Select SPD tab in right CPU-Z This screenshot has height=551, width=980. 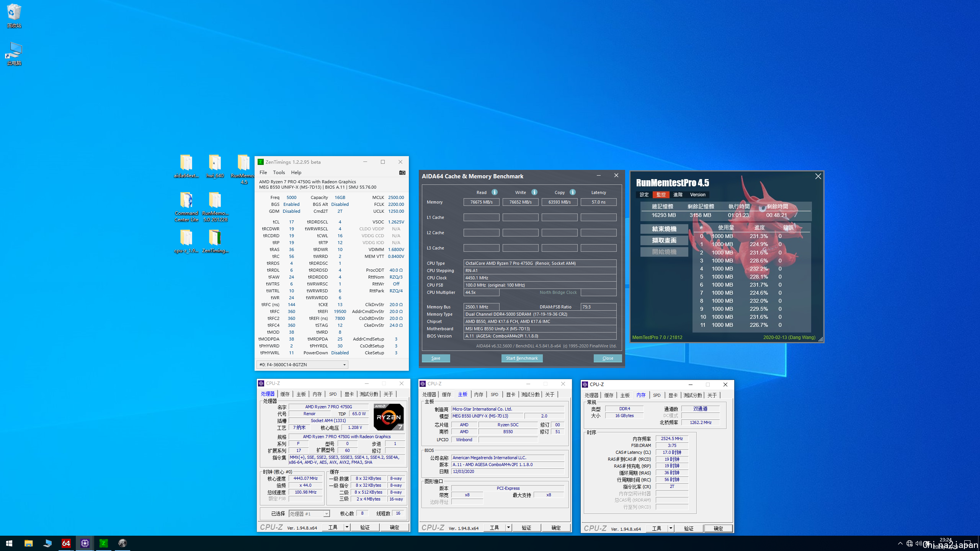657,395
